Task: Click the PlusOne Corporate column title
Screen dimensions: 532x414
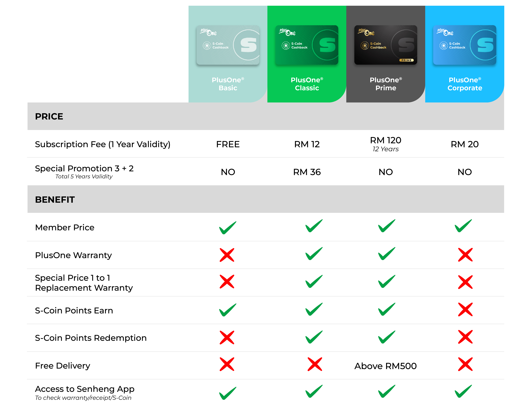Action: 465,84
